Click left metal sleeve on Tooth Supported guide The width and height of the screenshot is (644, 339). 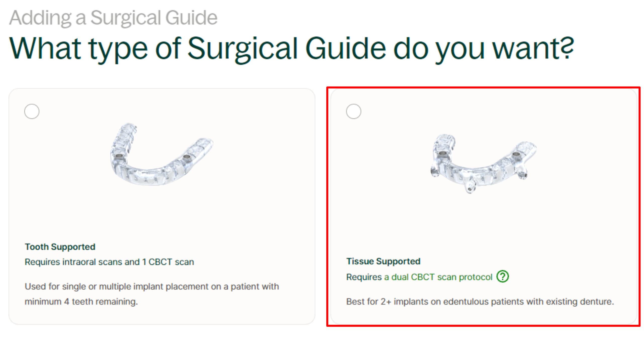pyautogui.click(x=119, y=157)
